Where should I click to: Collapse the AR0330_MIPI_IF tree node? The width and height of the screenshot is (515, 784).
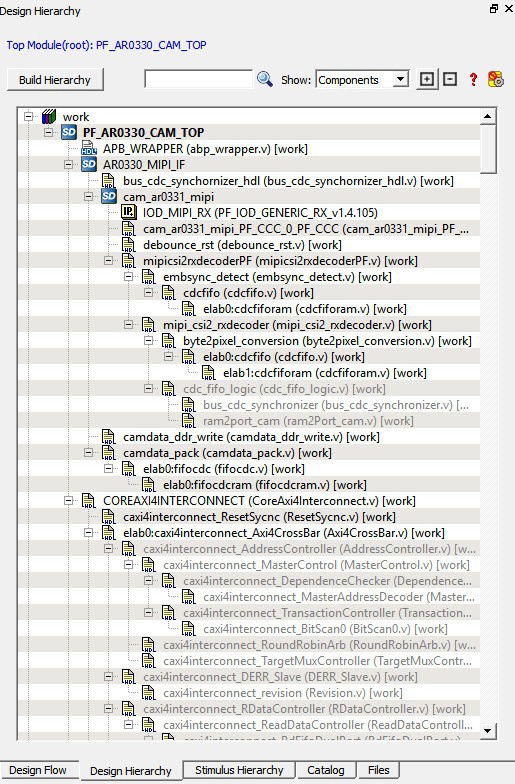68,164
